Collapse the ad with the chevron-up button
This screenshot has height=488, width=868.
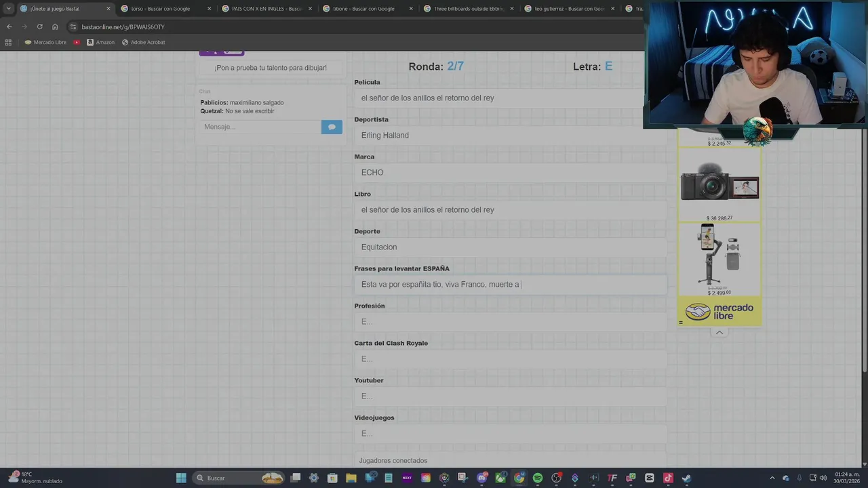pos(719,332)
